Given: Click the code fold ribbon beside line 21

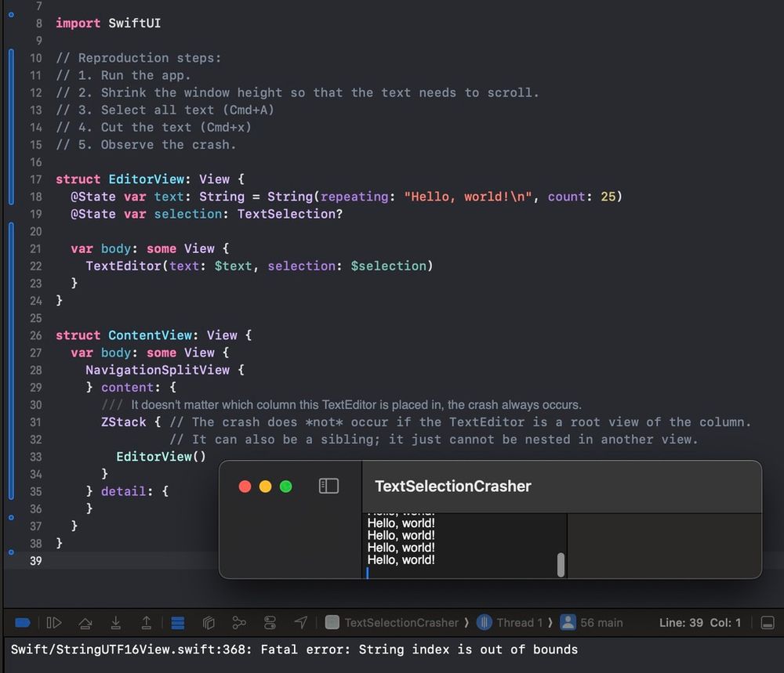Looking at the screenshot, I should point(11,360).
